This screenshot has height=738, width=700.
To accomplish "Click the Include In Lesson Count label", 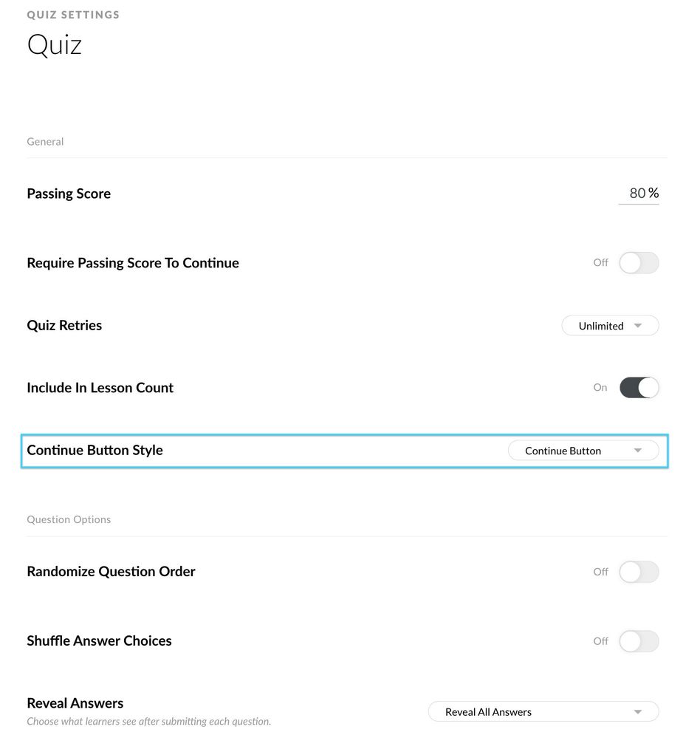I will [x=100, y=388].
